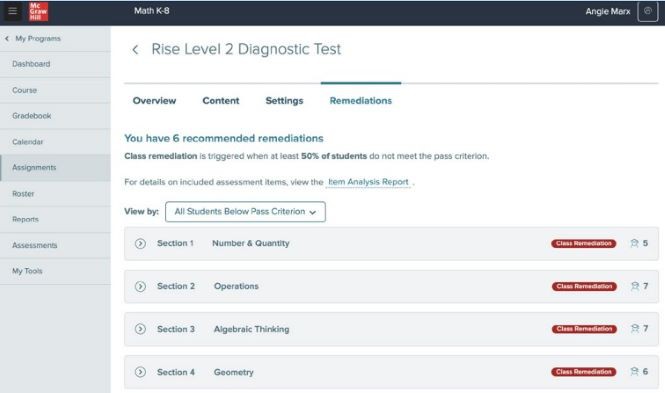Click the Rise Level 2 Diagnostic Test heading
The width and height of the screenshot is (665, 393).
coord(246,49)
